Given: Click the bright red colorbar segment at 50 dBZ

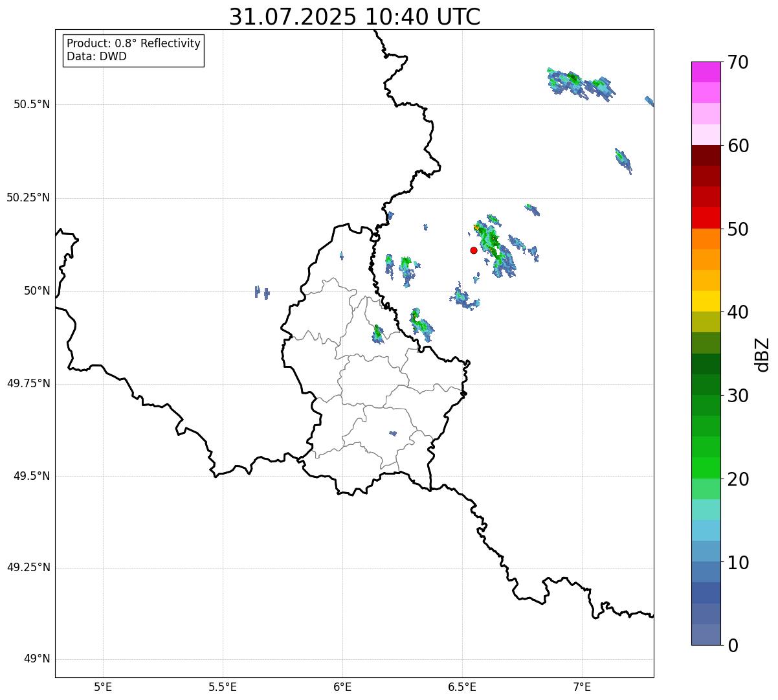Looking at the screenshot, I should (706, 218).
